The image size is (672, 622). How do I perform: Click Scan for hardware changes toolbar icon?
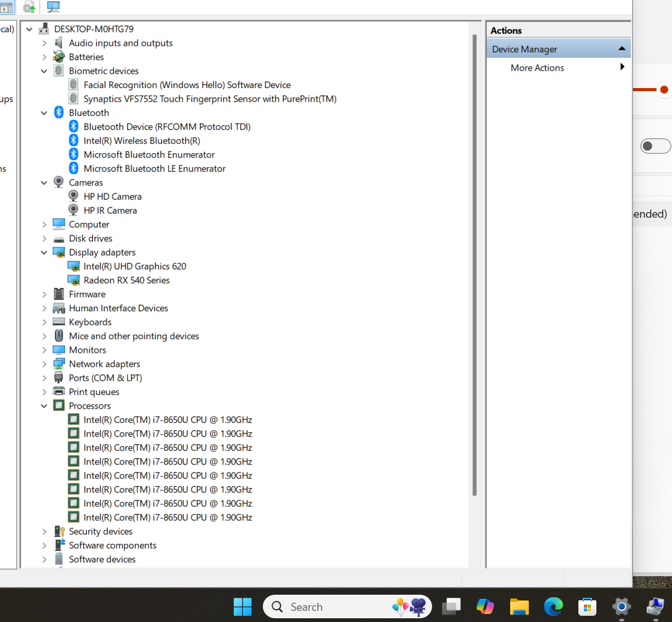(x=54, y=7)
